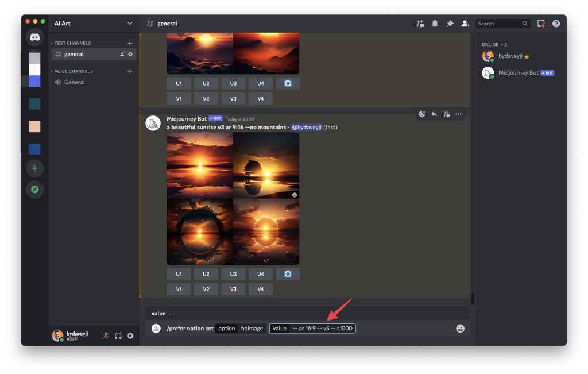Click the @bydaveyji mention link
The width and height of the screenshot is (588, 374).
pos(307,127)
